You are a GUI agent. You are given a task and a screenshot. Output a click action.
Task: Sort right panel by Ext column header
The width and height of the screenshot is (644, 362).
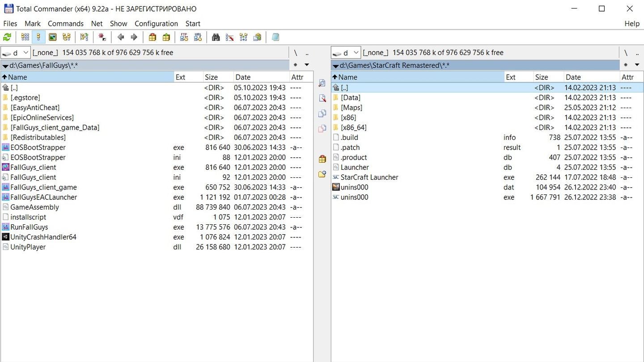(x=519, y=77)
